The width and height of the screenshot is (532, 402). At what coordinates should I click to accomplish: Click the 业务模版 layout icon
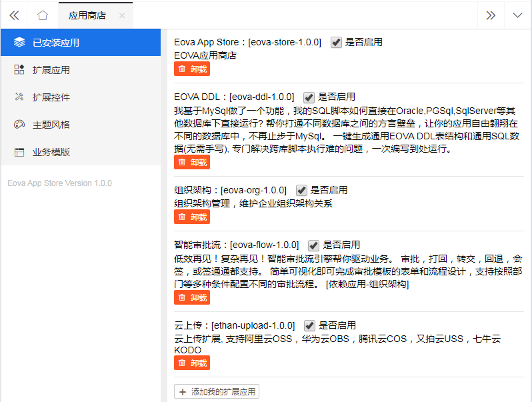click(19, 152)
